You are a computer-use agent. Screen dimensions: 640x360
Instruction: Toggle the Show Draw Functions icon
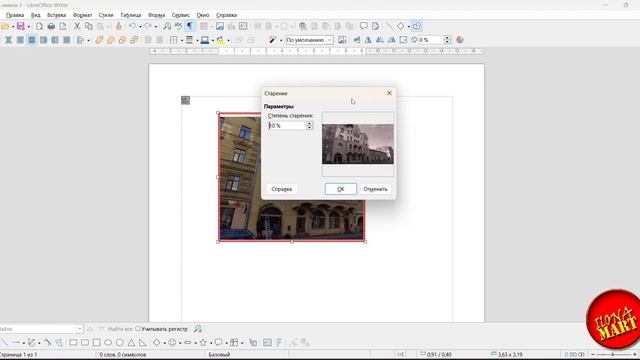(x=416, y=27)
